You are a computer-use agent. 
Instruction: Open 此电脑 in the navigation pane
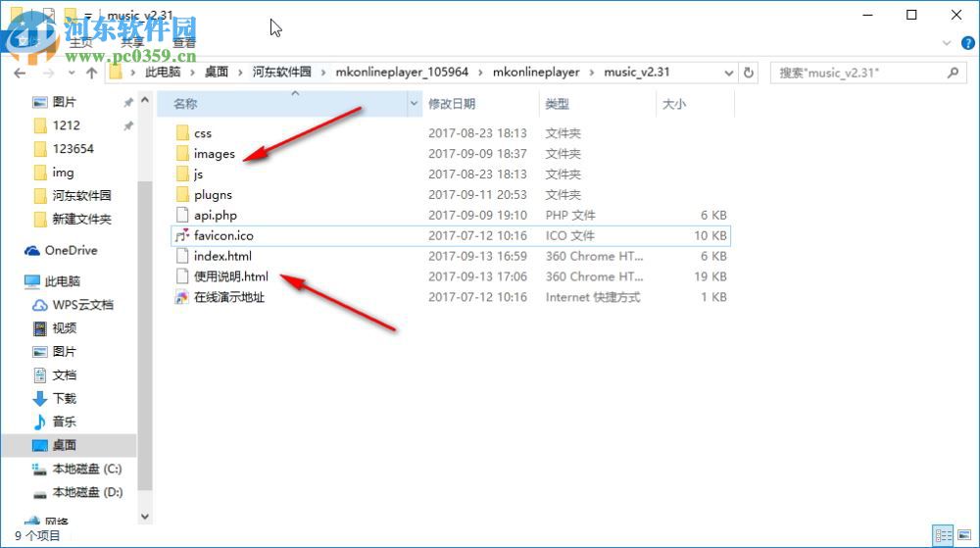pyautogui.click(x=53, y=281)
